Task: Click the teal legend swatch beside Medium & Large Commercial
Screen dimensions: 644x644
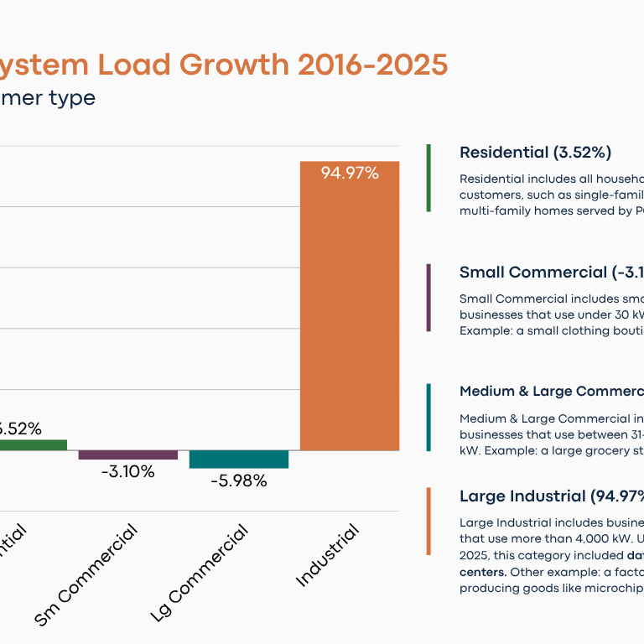Action: 428,418
